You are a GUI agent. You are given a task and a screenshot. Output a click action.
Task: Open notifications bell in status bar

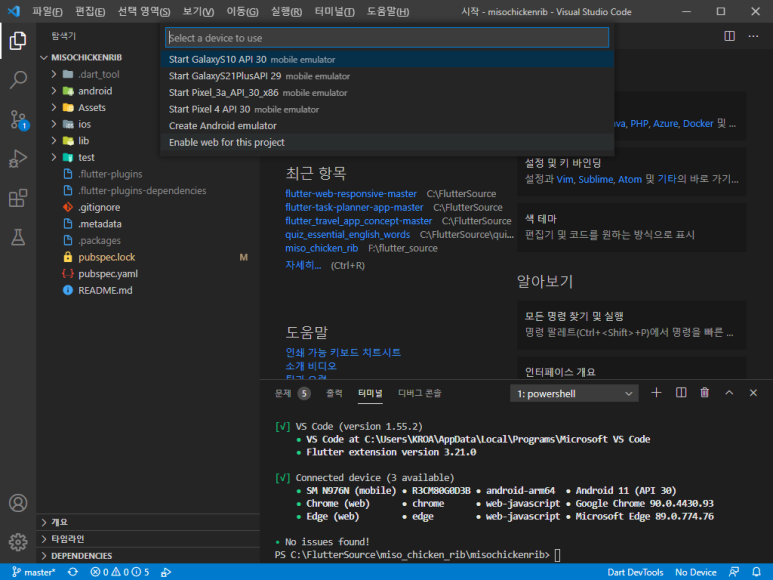click(x=756, y=572)
